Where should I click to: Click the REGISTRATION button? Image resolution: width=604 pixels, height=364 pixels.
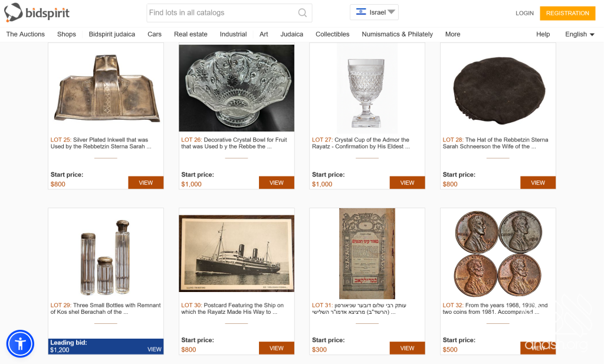click(x=567, y=13)
